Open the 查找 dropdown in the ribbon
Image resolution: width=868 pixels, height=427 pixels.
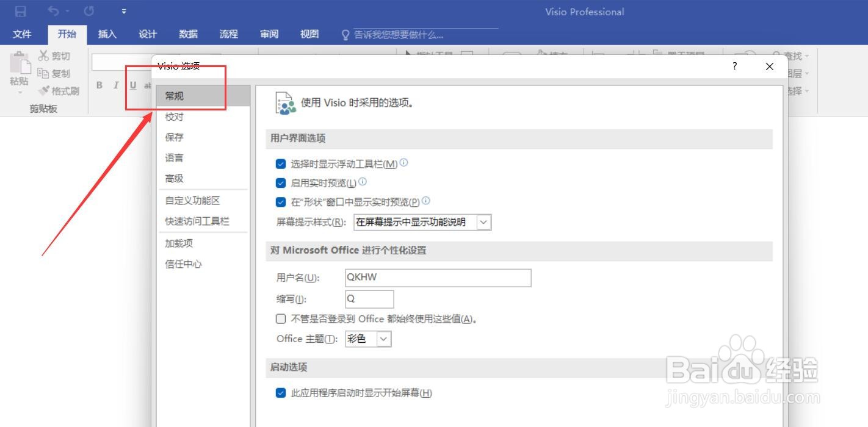[x=807, y=56]
